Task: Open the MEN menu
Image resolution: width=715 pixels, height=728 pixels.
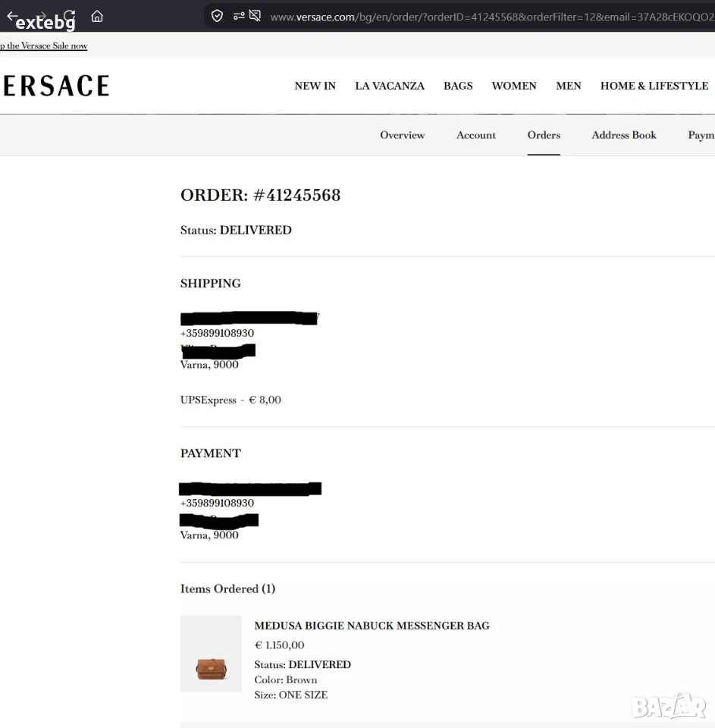Action: click(569, 86)
